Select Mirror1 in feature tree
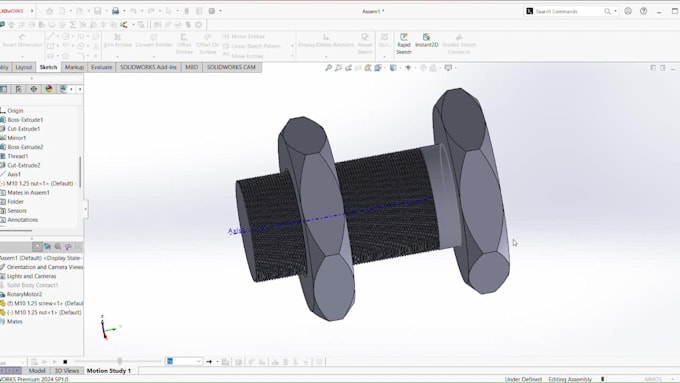680x383 pixels. tap(17, 138)
